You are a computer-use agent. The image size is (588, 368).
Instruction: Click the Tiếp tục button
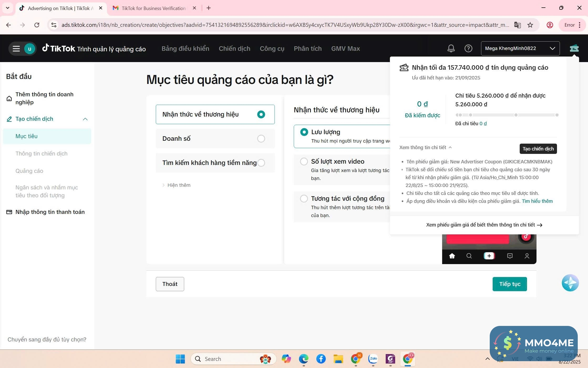coord(509,284)
